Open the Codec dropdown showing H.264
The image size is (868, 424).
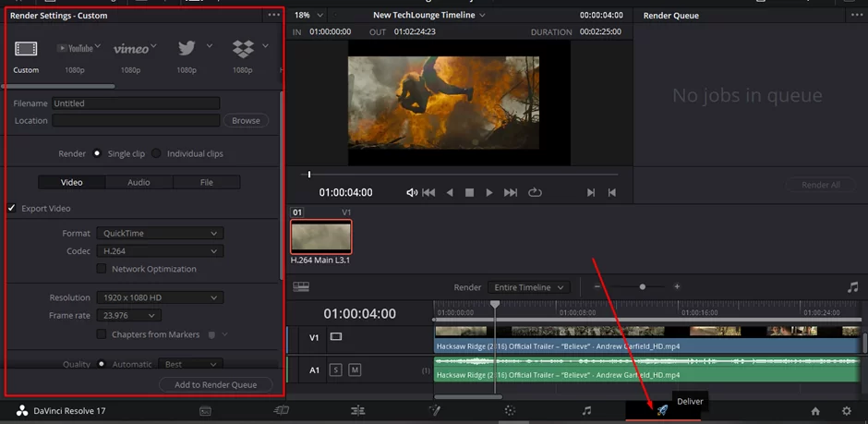[x=160, y=250]
